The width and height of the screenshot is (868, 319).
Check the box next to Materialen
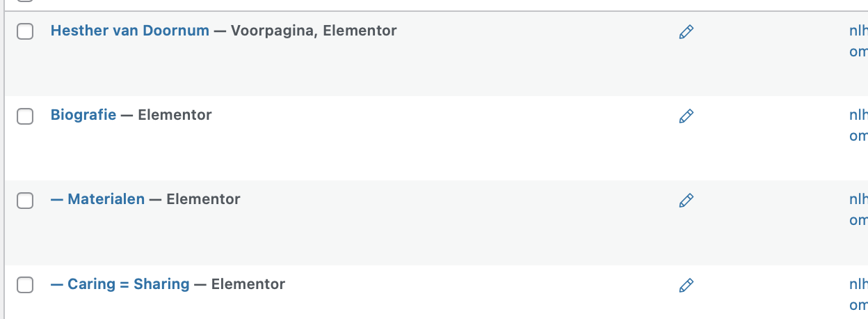tap(25, 201)
